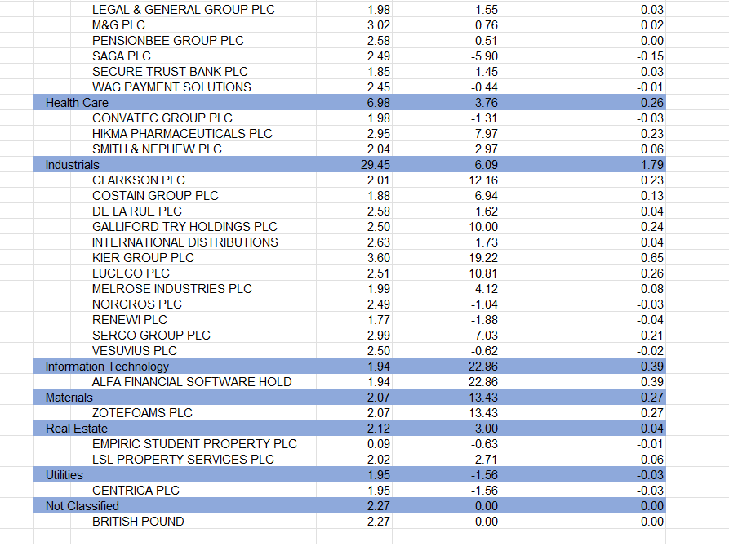Click INTERNATIONAL DISTRIBUTIONS cell
This screenshot has height=560, width=729.
tap(193, 242)
